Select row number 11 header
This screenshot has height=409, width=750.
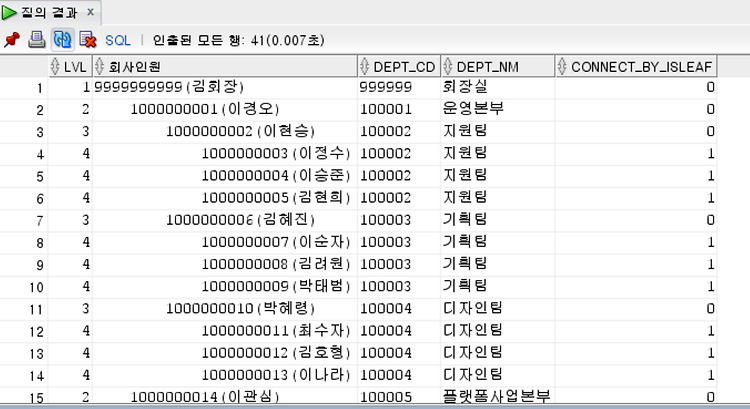(24, 309)
